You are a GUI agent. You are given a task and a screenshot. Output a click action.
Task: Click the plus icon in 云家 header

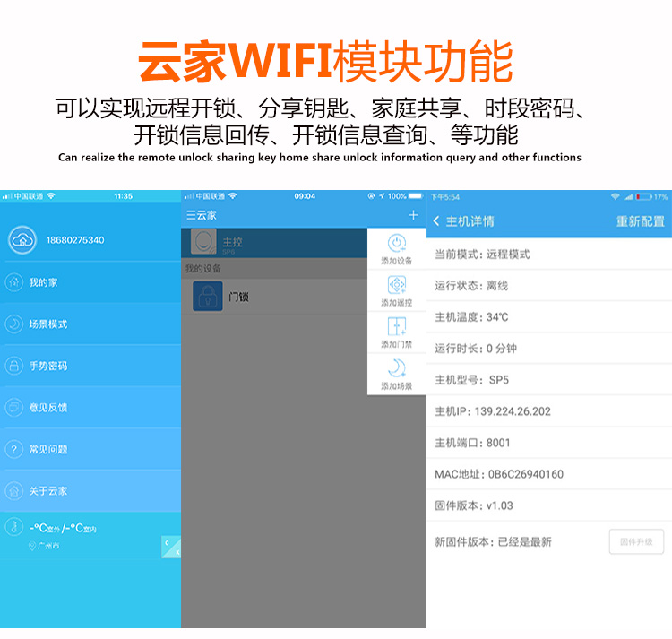[413, 215]
